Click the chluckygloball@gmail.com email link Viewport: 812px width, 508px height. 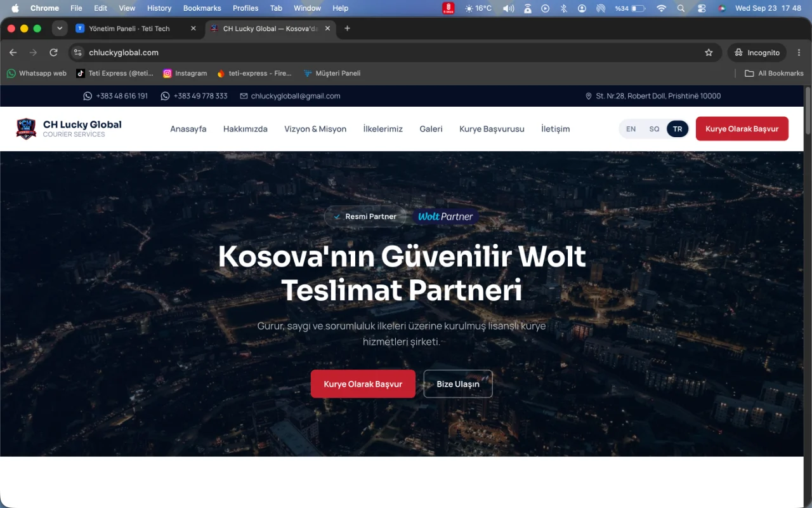coord(291,96)
